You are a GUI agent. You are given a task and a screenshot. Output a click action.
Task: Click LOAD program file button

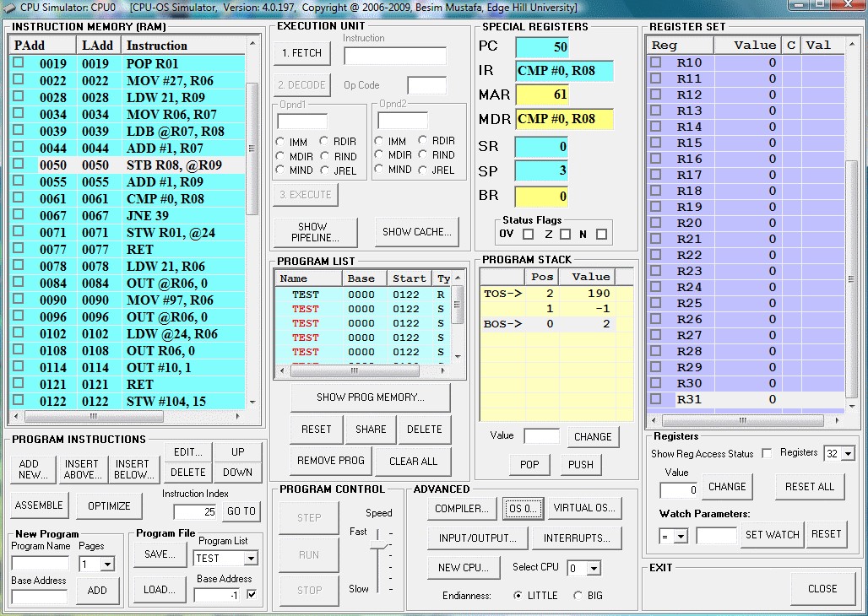pos(160,590)
